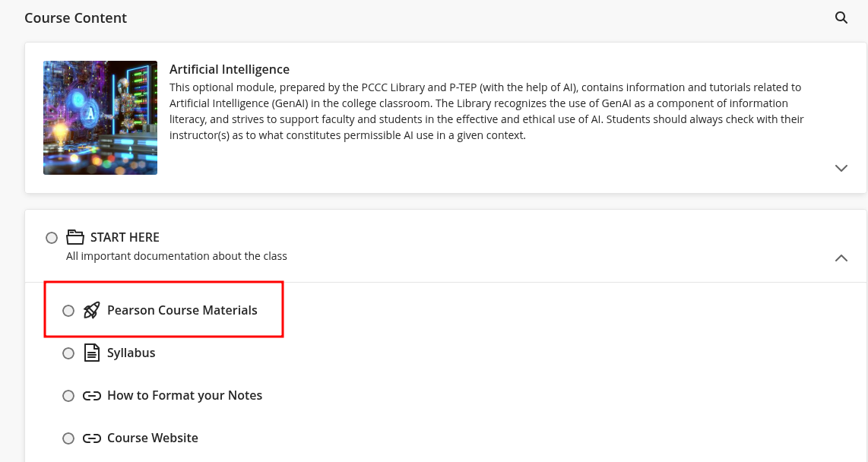Click the START HERE folder icon
This screenshot has height=462, width=868.
tap(74, 237)
